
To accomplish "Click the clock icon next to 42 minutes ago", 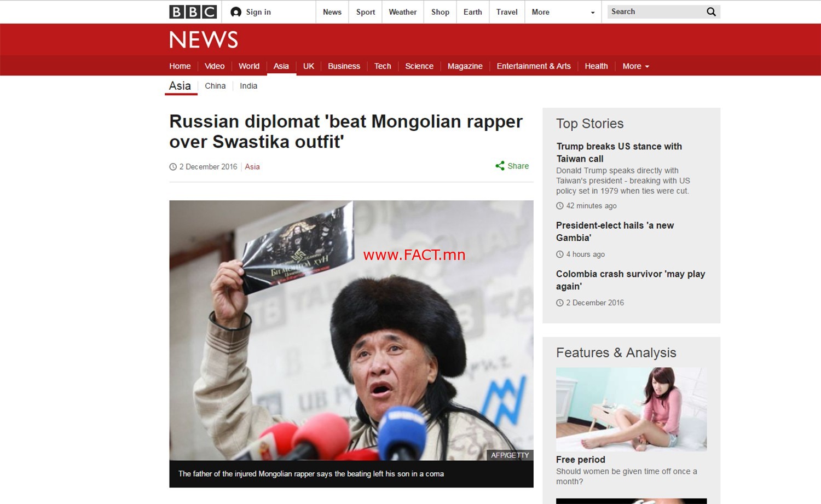I will pyautogui.click(x=560, y=206).
